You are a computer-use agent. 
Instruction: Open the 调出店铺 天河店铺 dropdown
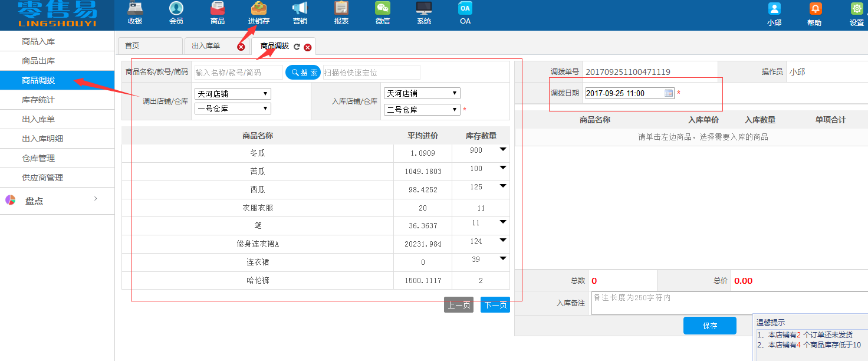click(x=232, y=93)
